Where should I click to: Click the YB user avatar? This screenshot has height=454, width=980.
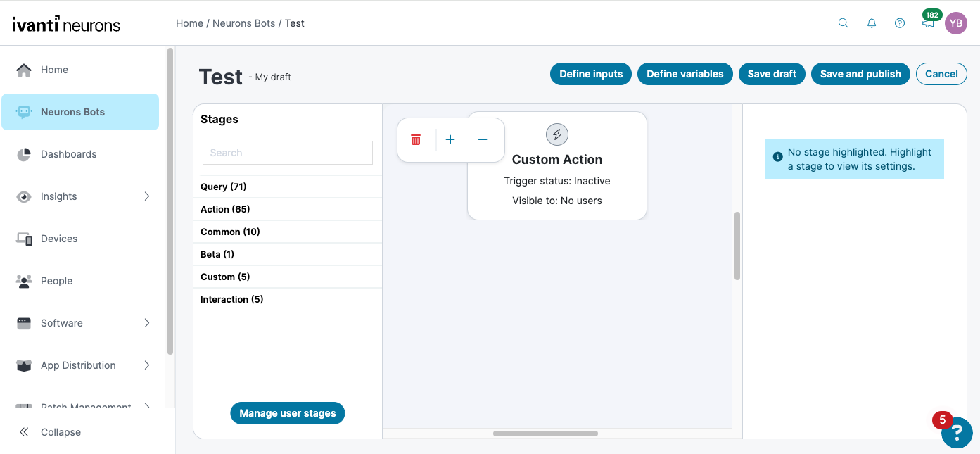(956, 23)
